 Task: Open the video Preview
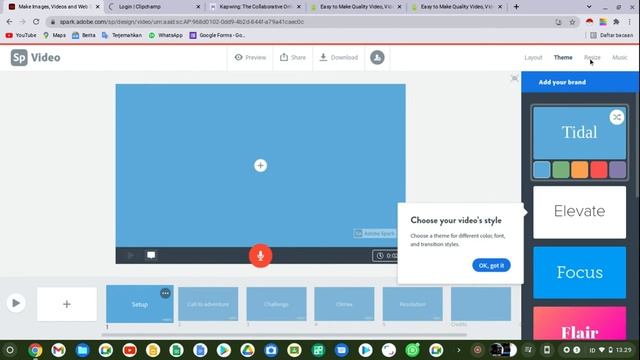coord(250,58)
